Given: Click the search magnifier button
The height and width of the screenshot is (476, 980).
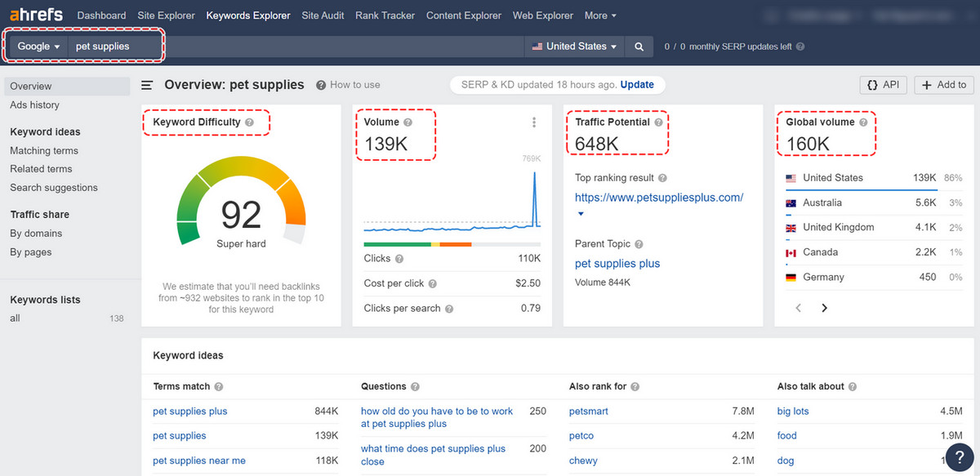Looking at the screenshot, I should 639,47.
